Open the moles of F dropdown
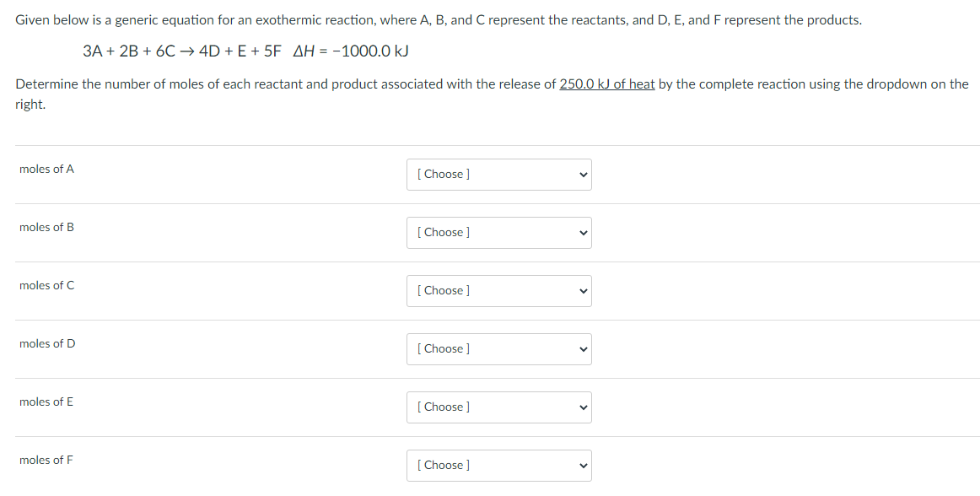 [x=498, y=465]
